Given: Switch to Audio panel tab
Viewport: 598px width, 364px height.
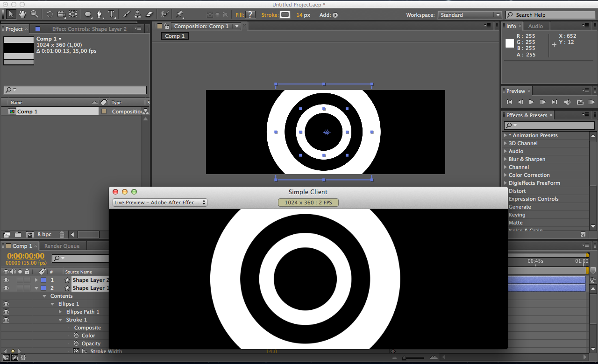Looking at the screenshot, I should pos(535,26).
